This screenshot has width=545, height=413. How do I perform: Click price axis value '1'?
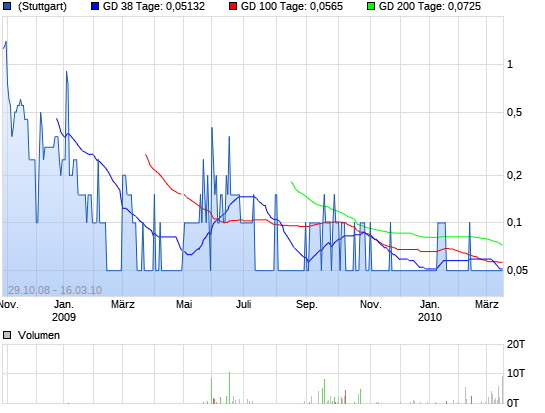[510, 64]
